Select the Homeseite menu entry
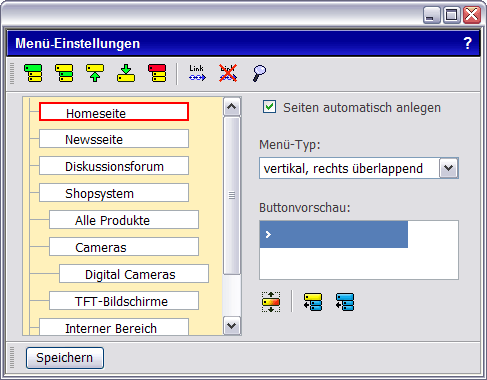487x380 pixels. pyautogui.click(x=114, y=112)
